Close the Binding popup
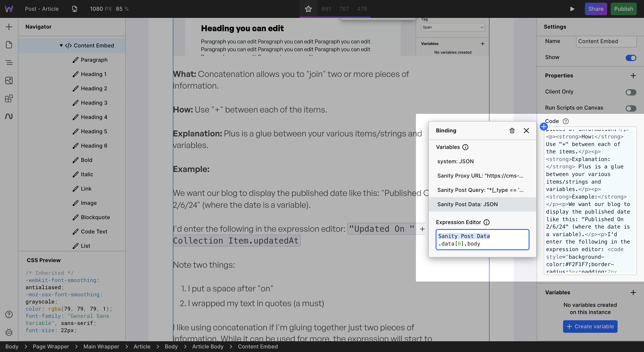This screenshot has height=352, width=644. [526, 131]
